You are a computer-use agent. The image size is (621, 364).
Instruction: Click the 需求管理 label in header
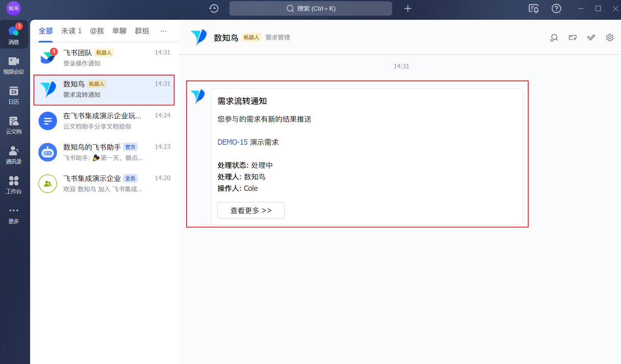pos(278,38)
